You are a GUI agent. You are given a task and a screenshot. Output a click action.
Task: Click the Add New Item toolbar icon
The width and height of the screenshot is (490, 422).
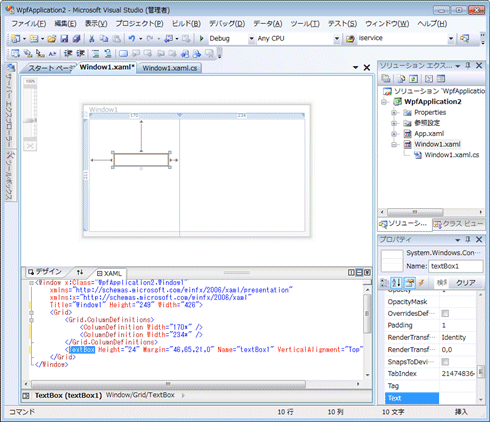tap(34, 39)
